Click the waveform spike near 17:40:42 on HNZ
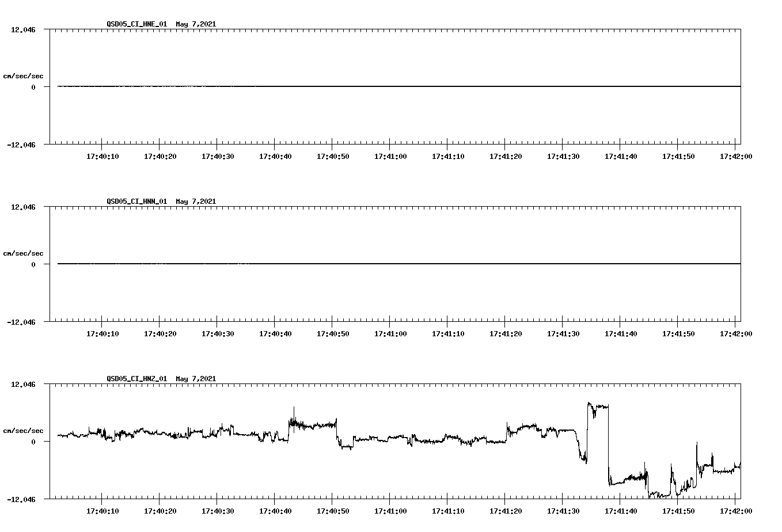782x532 pixels. coord(294,412)
